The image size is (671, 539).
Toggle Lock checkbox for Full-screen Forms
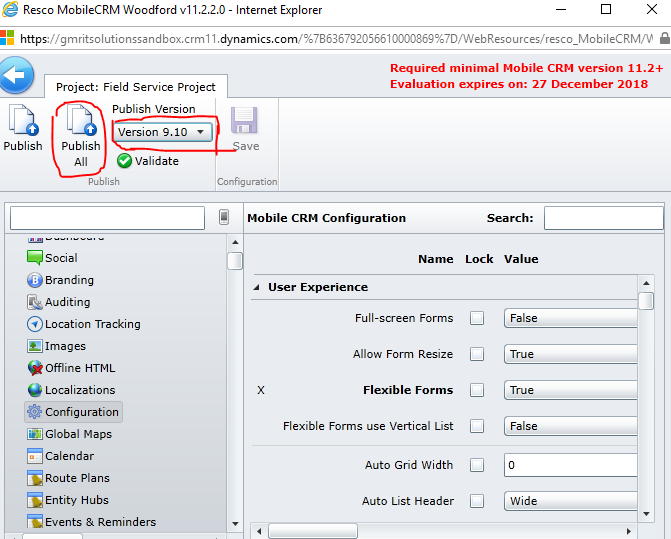point(477,318)
